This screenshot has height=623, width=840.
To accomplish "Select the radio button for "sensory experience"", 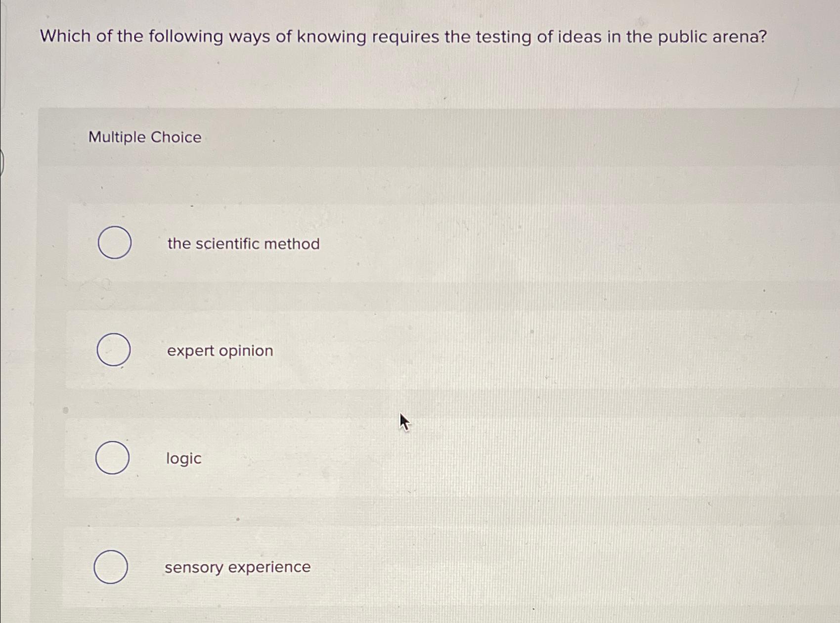I will 112,567.
